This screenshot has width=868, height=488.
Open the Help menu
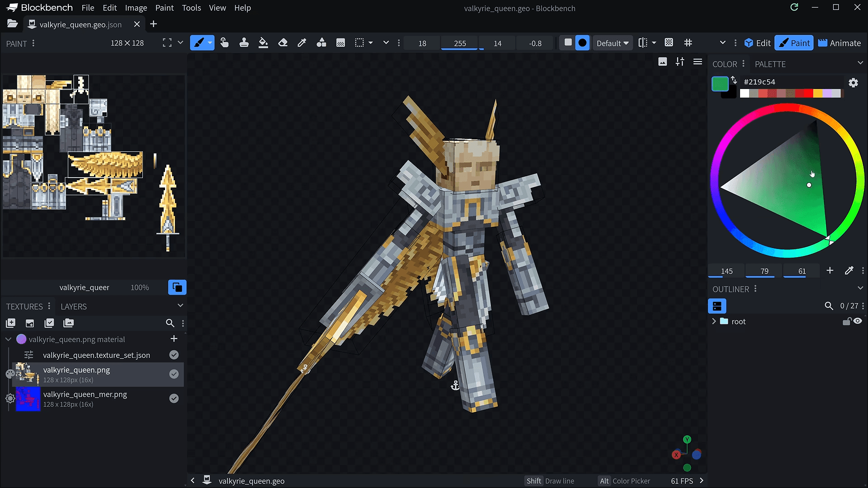[242, 8]
